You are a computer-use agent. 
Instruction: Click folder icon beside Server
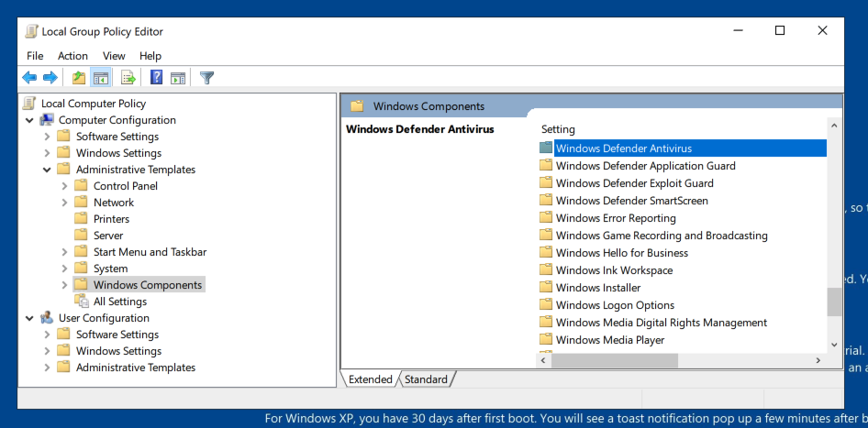pyautogui.click(x=82, y=235)
